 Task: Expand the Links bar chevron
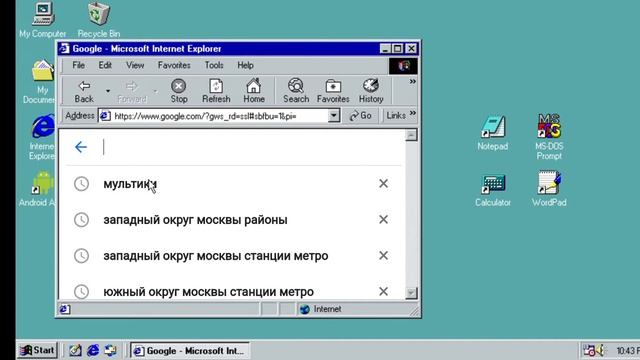pyautogui.click(x=413, y=113)
